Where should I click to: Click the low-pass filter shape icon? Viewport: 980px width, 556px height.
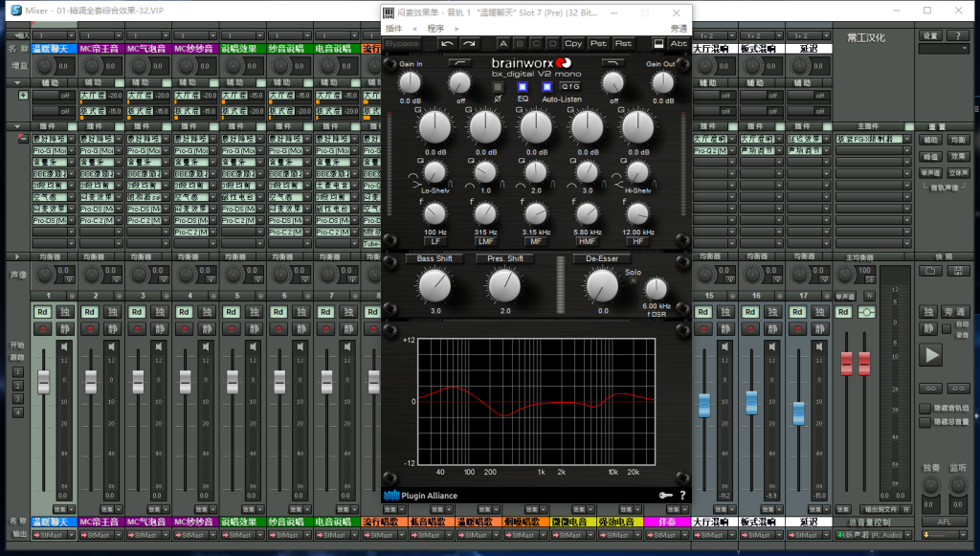612,63
